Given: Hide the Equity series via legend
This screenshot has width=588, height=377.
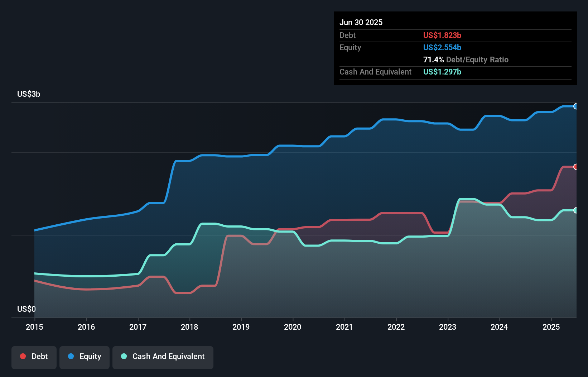Looking at the screenshot, I should (85, 356).
